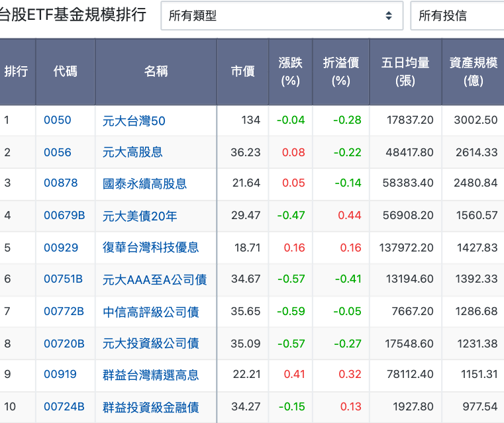
Task: Select five-day volume 137972.20
Action: pos(406,248)
